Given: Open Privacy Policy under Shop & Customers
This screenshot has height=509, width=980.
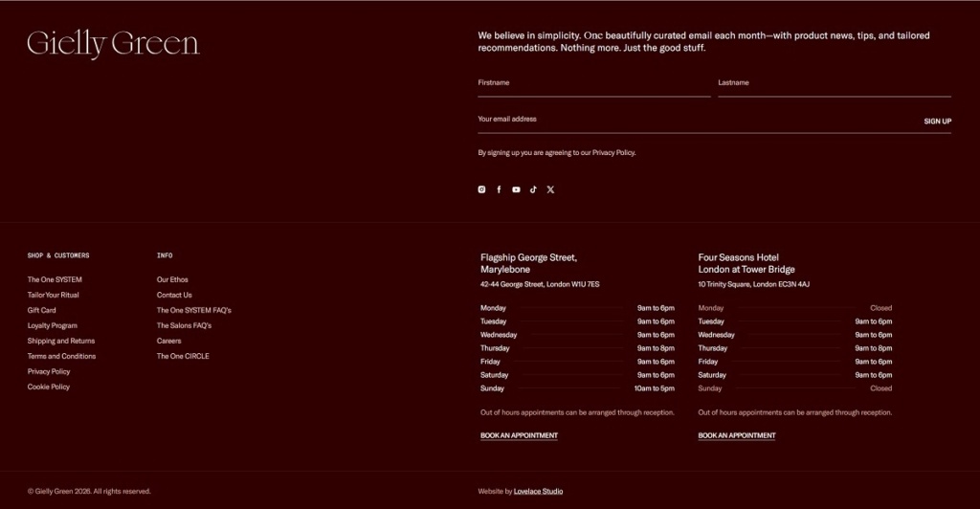Looking at the screenshot, I should [49, 371].
